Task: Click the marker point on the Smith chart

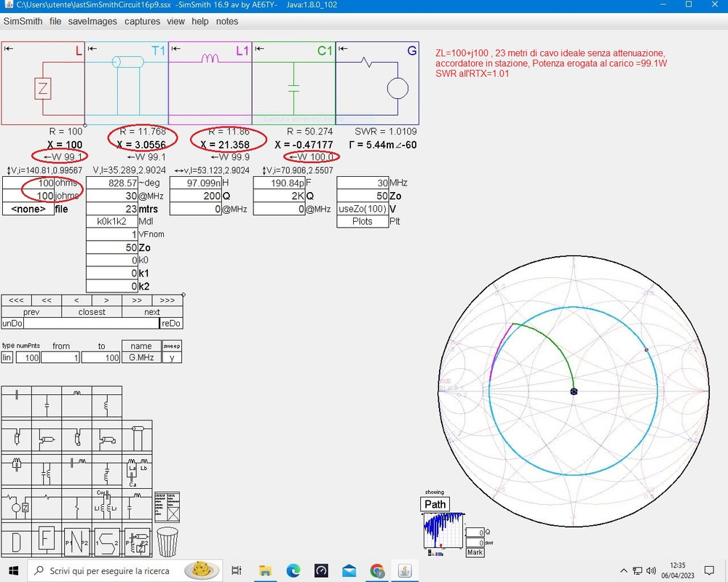Action: click(574, 391)
